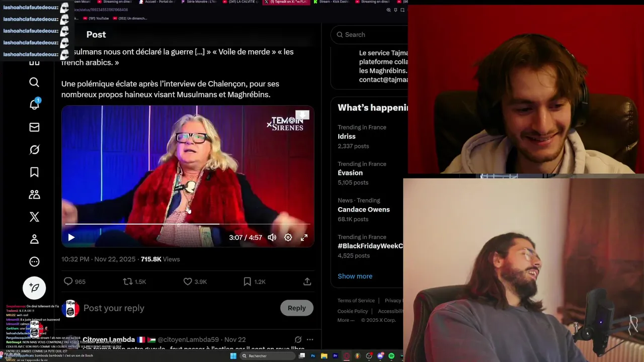Viewport: 644px width, 362px height.
Task: Click the share icon under the post
Action: (x=307, y=282)
